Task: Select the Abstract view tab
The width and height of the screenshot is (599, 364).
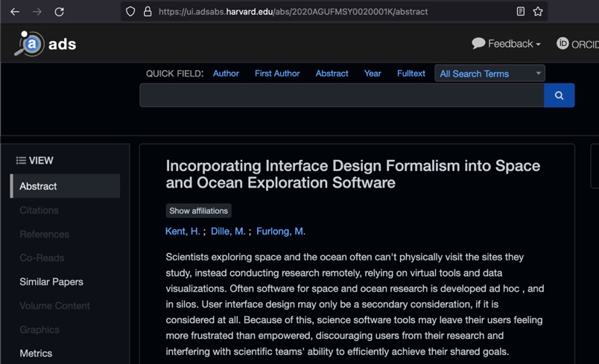Action: pos(65,186)
